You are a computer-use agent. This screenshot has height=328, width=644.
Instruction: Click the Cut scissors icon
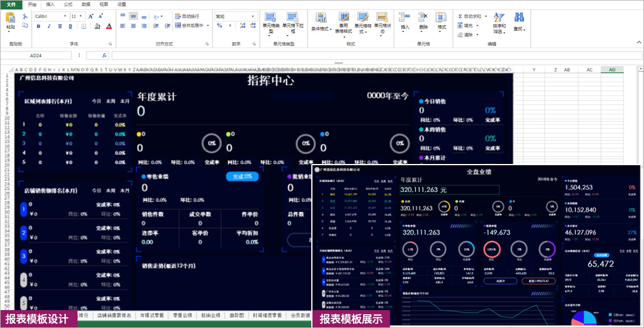25,16
